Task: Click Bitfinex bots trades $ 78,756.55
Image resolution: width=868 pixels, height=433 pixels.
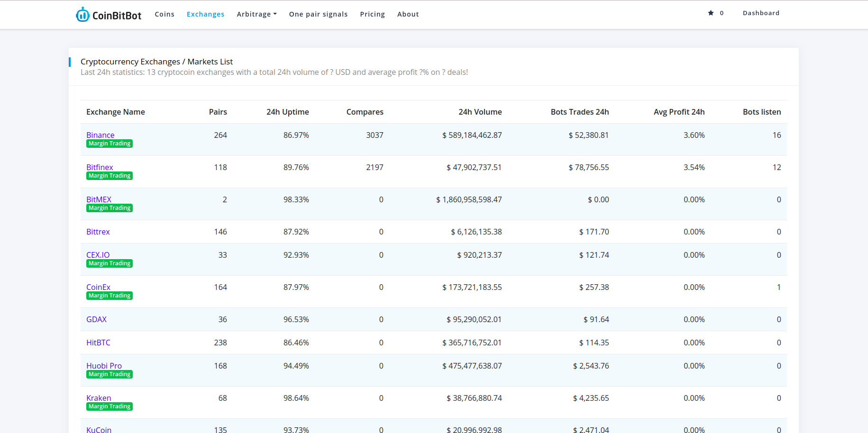Action: [589, 167]
